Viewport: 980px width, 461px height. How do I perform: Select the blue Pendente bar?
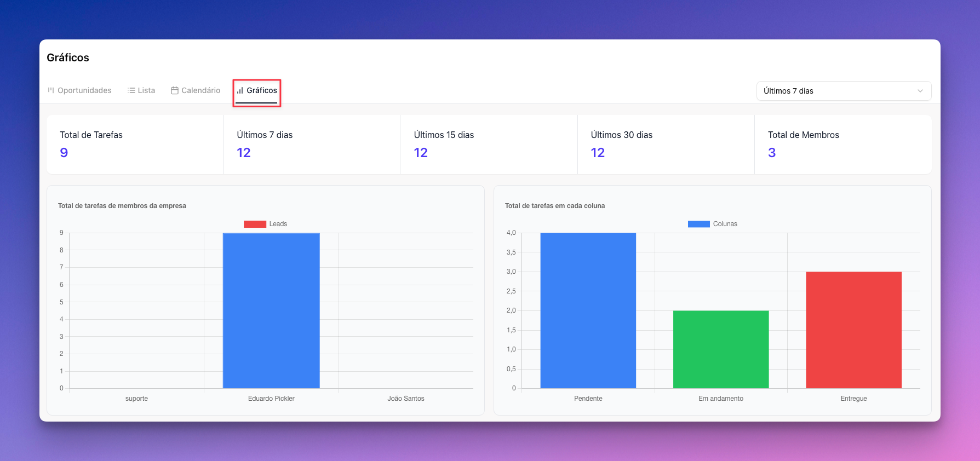588,310
